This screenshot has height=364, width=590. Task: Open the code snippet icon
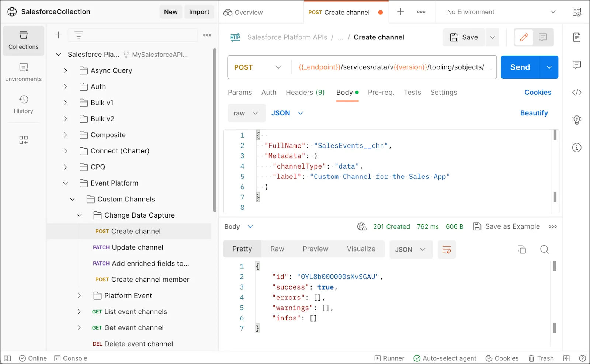577,92
